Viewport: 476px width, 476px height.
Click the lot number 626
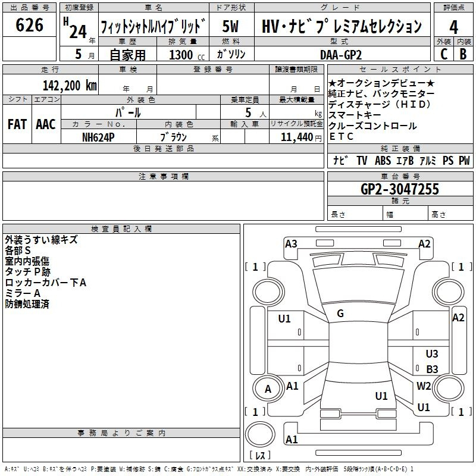[x=29, y=24]
